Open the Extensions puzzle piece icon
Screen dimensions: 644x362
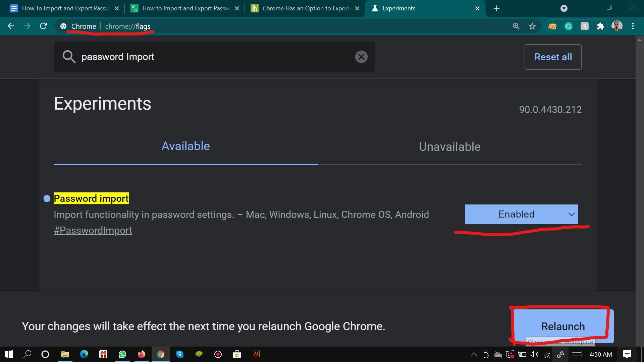tap(600, 26)
